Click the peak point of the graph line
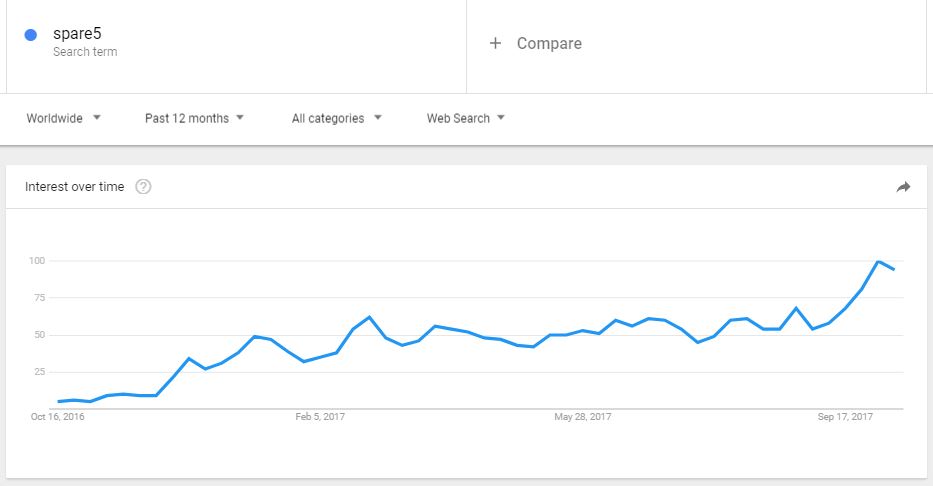Image resolution: width=933 pixels, height=486 pixels. pyautogui.click(x=878, y=261)
